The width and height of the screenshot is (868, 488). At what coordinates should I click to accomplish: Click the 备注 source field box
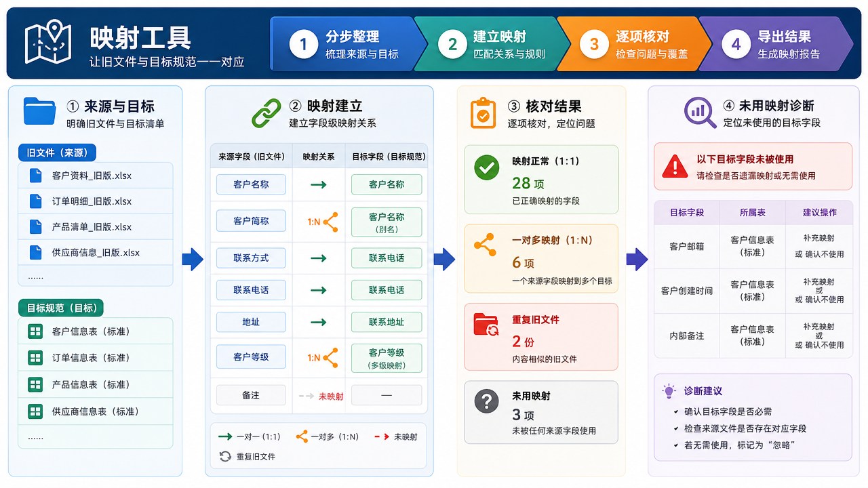tap(251, 395)
